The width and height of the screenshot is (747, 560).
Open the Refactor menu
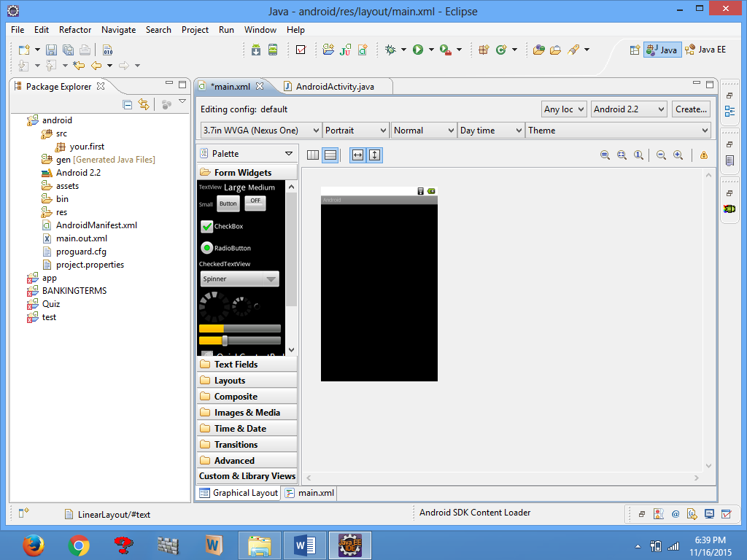(74, 30)
